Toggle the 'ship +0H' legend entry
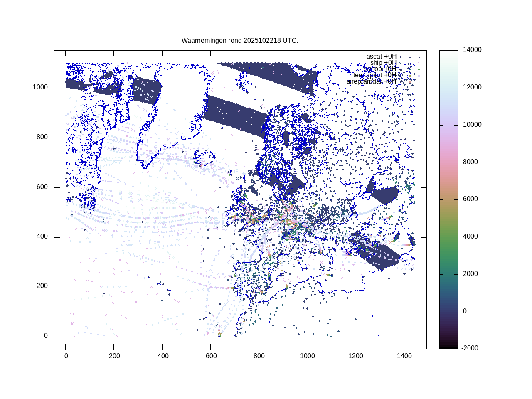This screenshot has width=532, height=399. (x=383, y=63)
